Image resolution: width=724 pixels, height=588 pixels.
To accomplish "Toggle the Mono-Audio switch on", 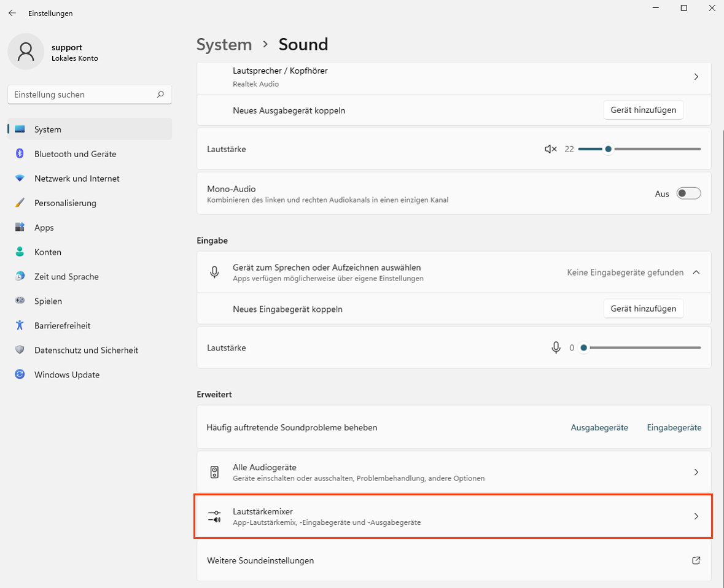I will tap(688, 193).
